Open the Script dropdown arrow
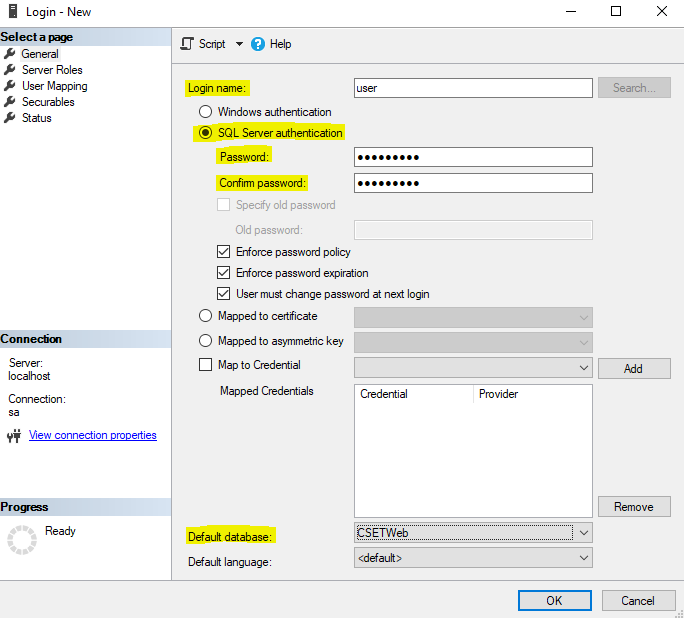The height and width of the screenshot is (618, 684). pyautogui.click(x=239, y=44)
